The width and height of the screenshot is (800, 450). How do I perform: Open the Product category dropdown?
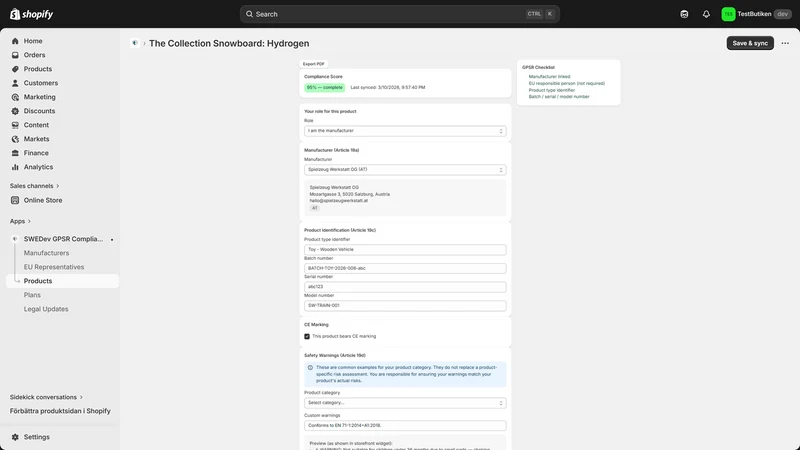click(x=405, y=403)
